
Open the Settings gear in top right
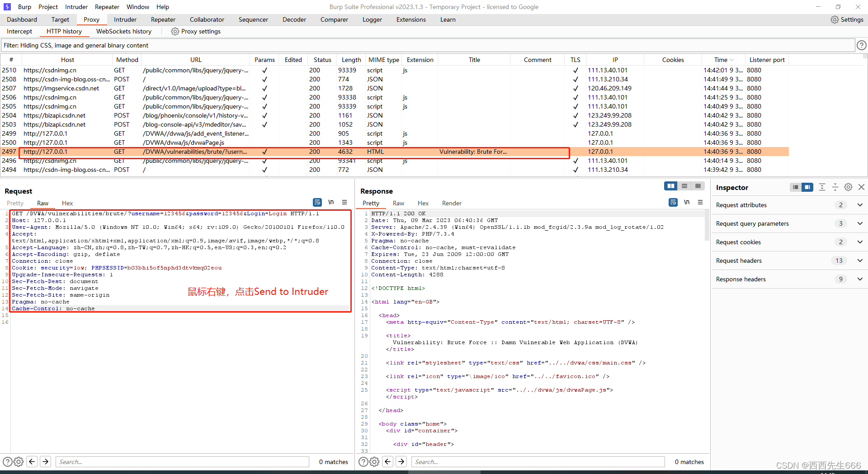click(847, 19)
